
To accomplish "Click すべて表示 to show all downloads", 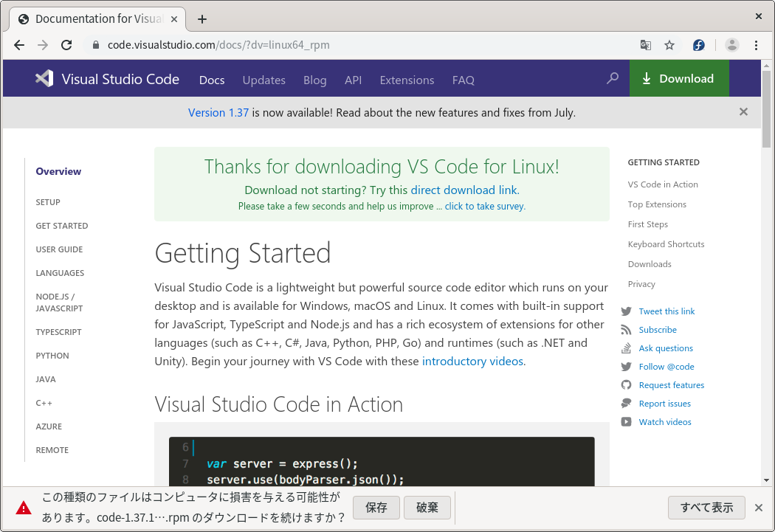I will click(x=706, y=508).
